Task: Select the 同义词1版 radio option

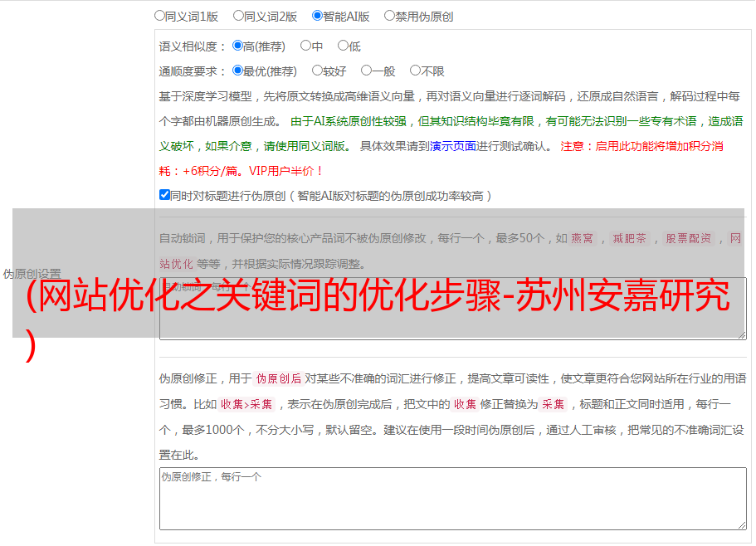Action: (x=160, y=16)
